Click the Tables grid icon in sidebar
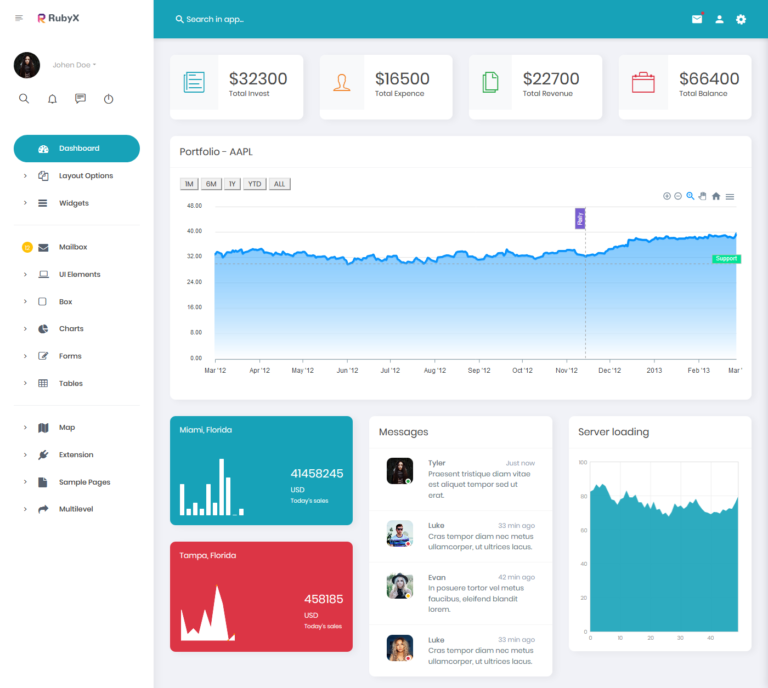The width and height of the screenshot is (768, 688). pyautogui.click(x=43, y=383)
